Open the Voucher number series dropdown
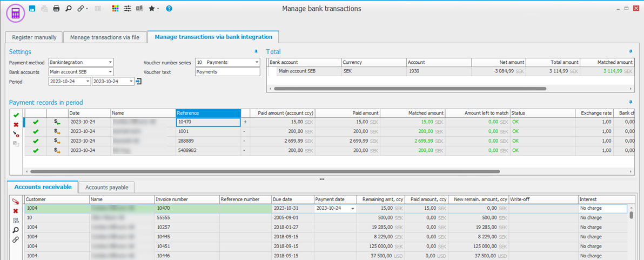Image resolution: width=644 pixels, height=260 pixels. [x=257, y=62]
